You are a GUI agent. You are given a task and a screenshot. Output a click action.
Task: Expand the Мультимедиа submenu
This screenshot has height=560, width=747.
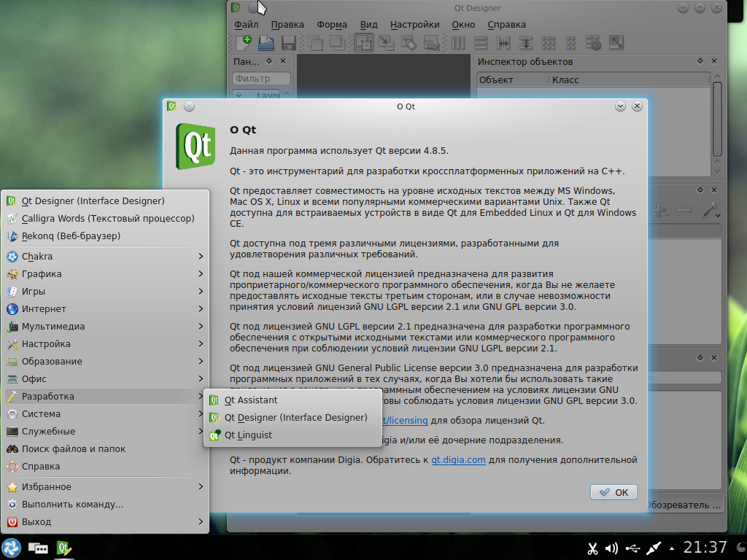105,327
